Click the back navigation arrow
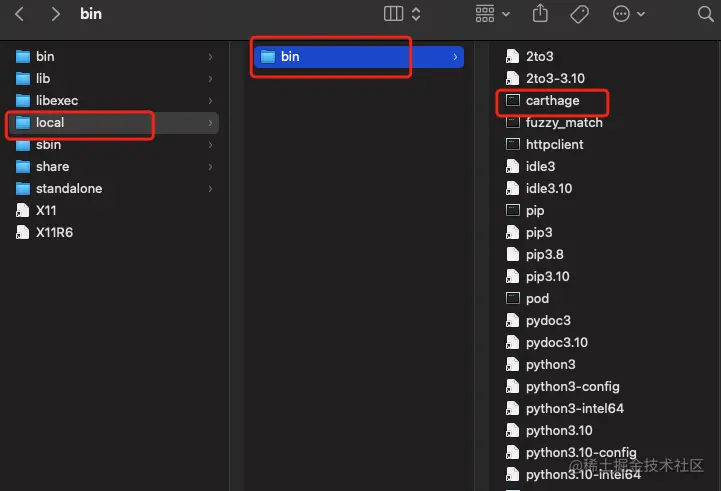721x491 pixels. [19, 14]
